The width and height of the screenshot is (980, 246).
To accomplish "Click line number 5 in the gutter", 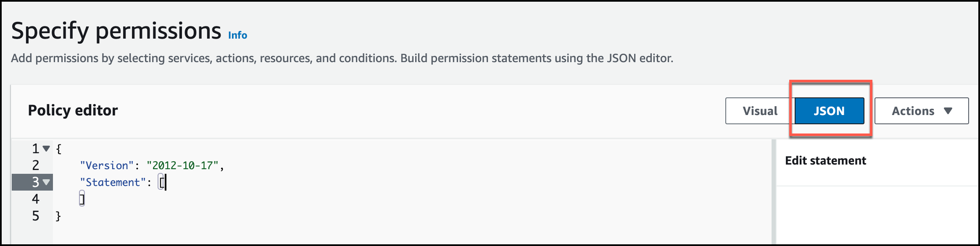I will [36, 216].
